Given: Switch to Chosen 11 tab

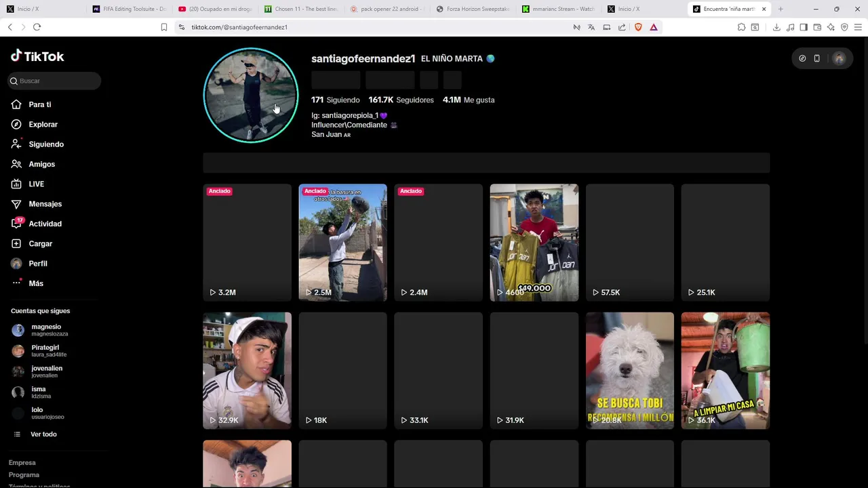Looking at the screenshot, I should [x=301, y=9].
